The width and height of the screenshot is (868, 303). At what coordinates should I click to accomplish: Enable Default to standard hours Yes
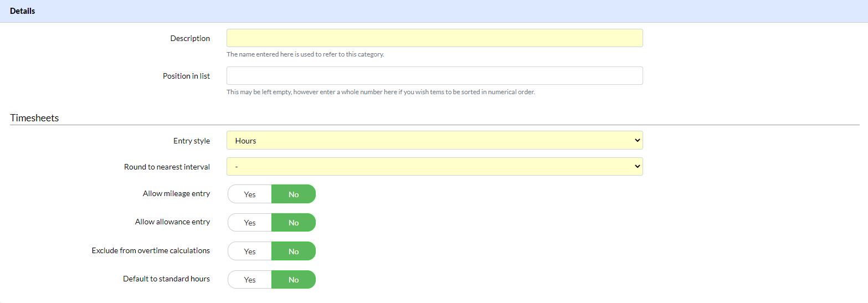point(250,280)
